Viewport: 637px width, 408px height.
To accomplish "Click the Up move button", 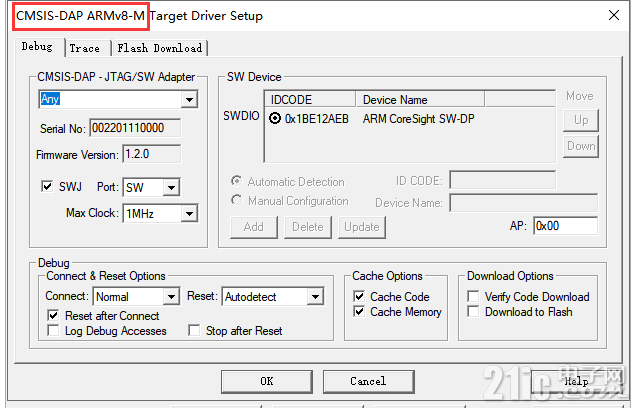I will pos(581,120).
